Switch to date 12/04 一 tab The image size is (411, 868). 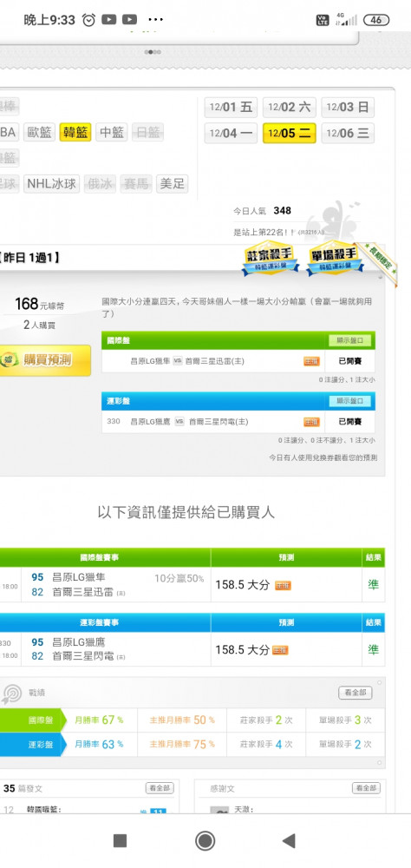point(231,134)
